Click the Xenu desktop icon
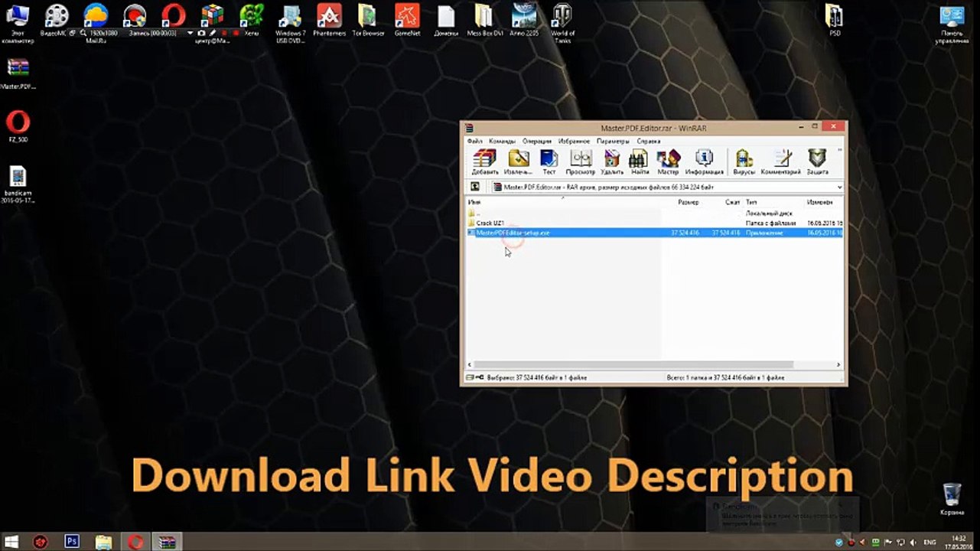 [252, 20]
